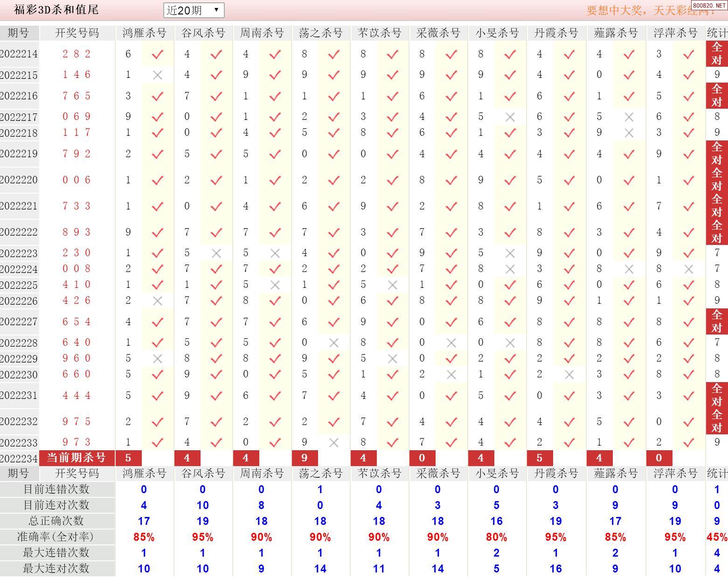Image resolution: width=728 pixels, height=579 pixels.
Task: Click the 总正确次数 row label
Action: [56, 521]
